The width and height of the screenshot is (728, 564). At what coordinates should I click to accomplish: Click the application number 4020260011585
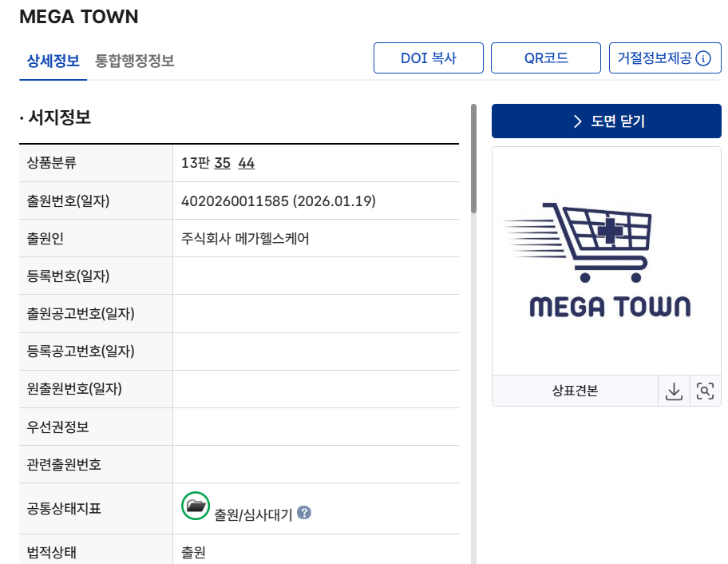(235, 201)
